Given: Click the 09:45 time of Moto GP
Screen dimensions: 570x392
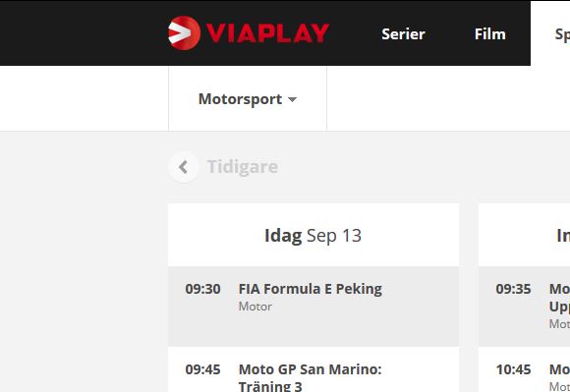Looking at the screenshot, I should [202, 369].
